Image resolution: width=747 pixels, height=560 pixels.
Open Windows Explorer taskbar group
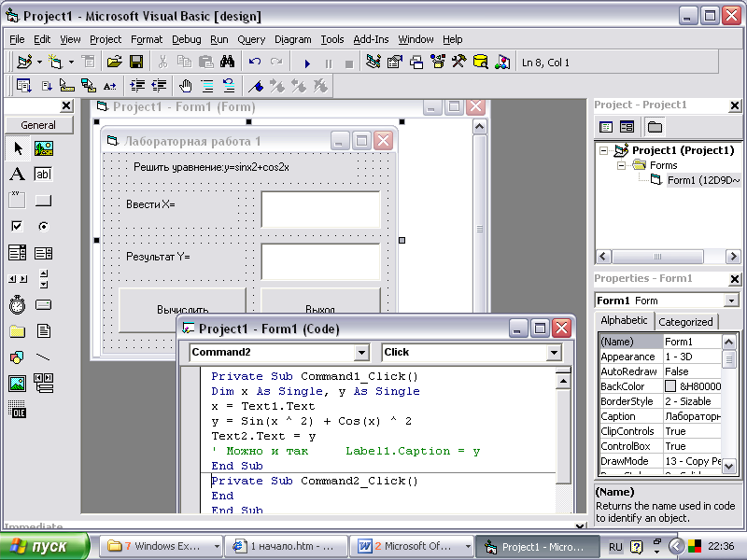tap(161, 546)
